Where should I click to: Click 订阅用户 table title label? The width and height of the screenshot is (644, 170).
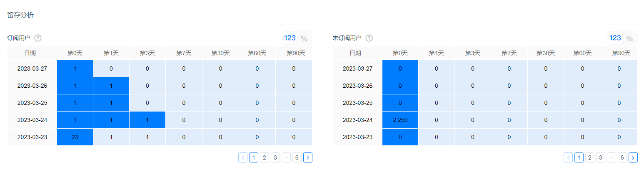pyautogui.click(x=19, y=38)
